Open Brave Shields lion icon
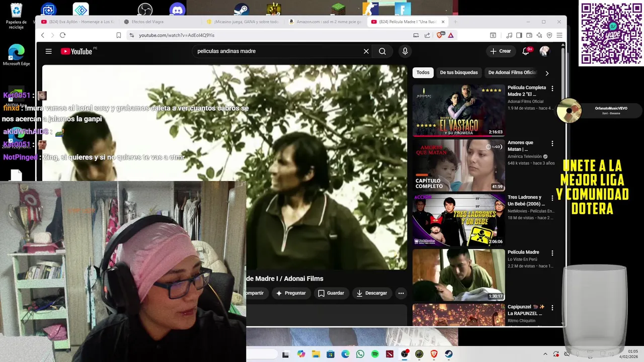The height and width of the screenshot is (362, 644). point(440,35)
